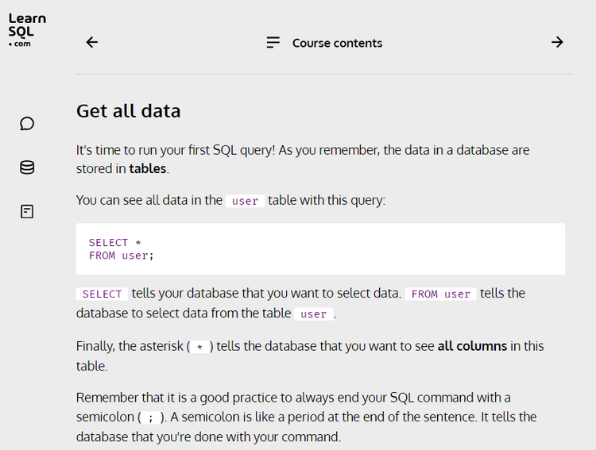Open the discussion speech bubble icon

[x=27, y=124]
